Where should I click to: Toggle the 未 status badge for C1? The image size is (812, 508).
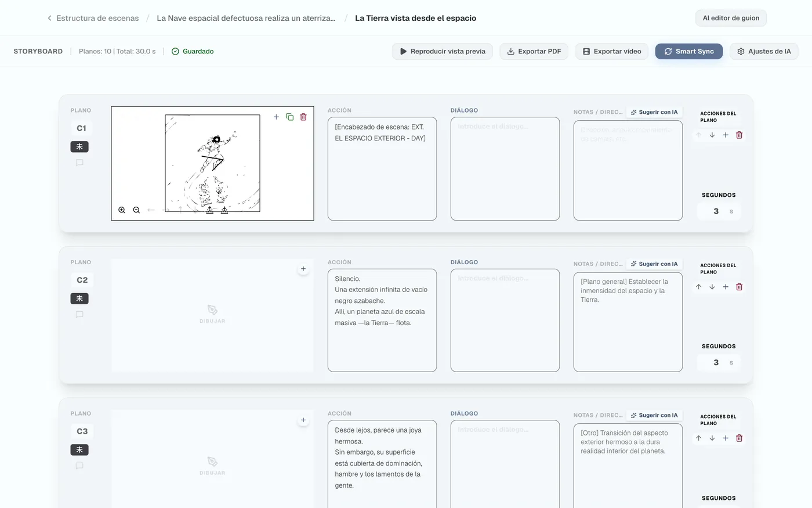(x=79, y=147)
